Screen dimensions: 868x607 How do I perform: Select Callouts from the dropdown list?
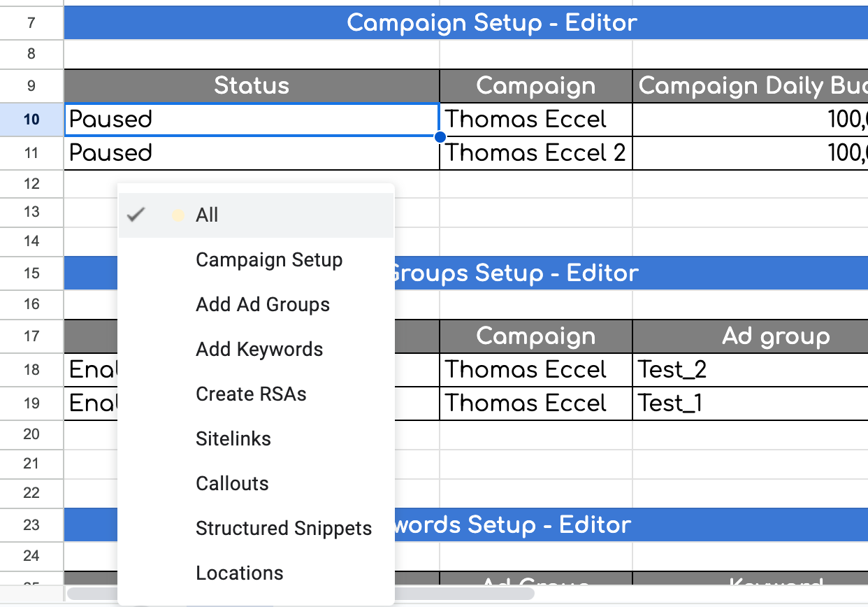pyautogui.click(x=232, y=484)
